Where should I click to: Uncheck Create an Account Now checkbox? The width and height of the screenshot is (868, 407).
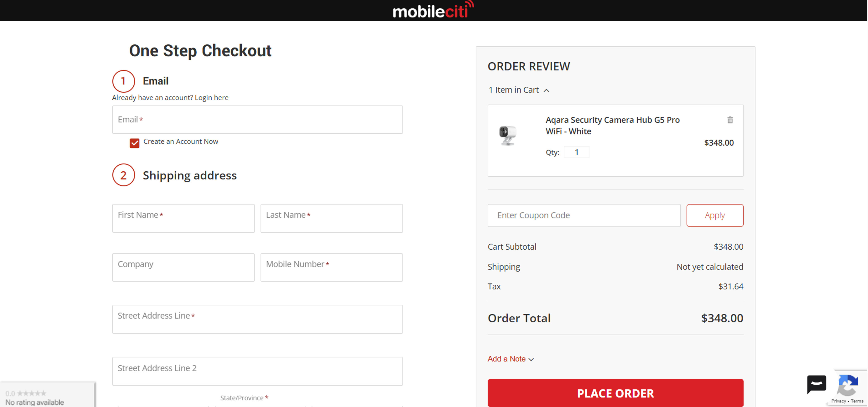(x=134, y=143)
